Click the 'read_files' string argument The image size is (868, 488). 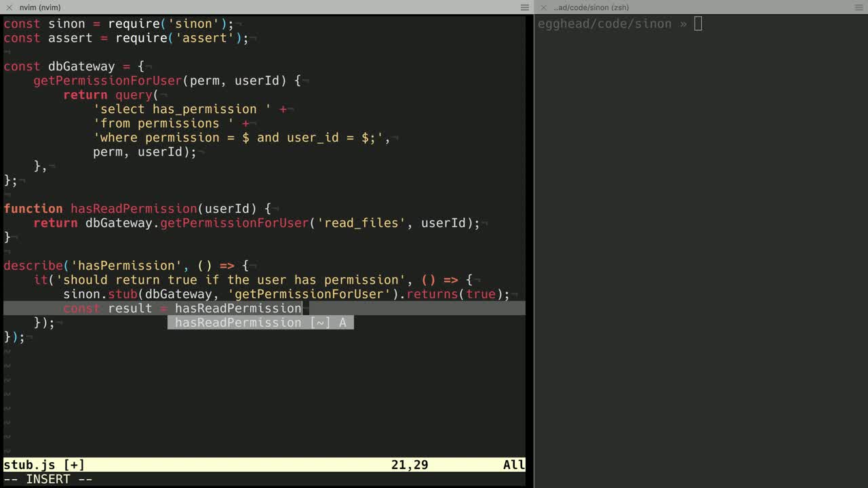click(361, 223)
